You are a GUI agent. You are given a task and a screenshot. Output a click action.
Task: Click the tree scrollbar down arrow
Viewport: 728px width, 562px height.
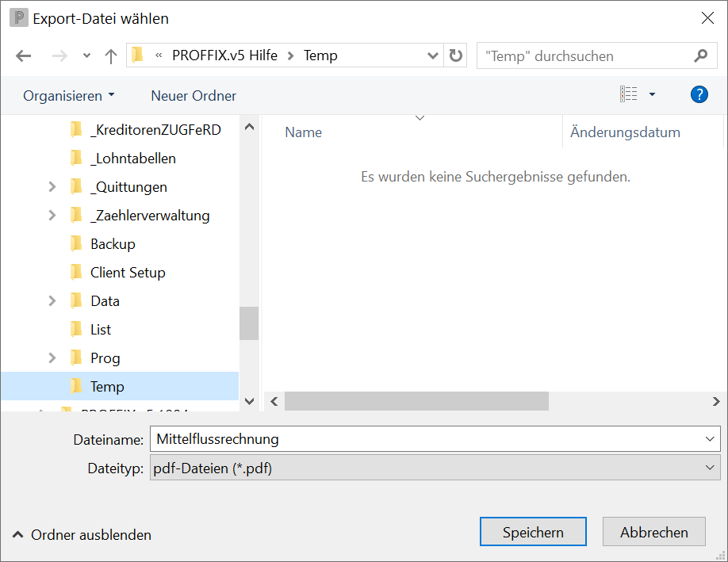(x=249, y=401)
